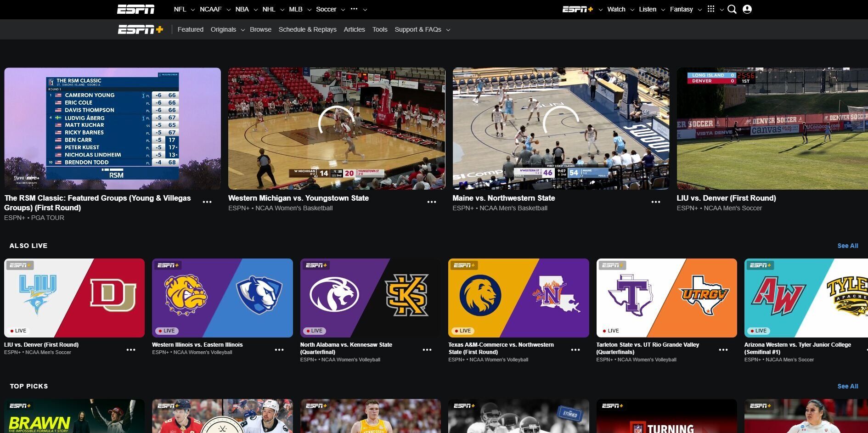Open Tarleton State vs. UT Rio Grande Valley tile

(666, 298)
